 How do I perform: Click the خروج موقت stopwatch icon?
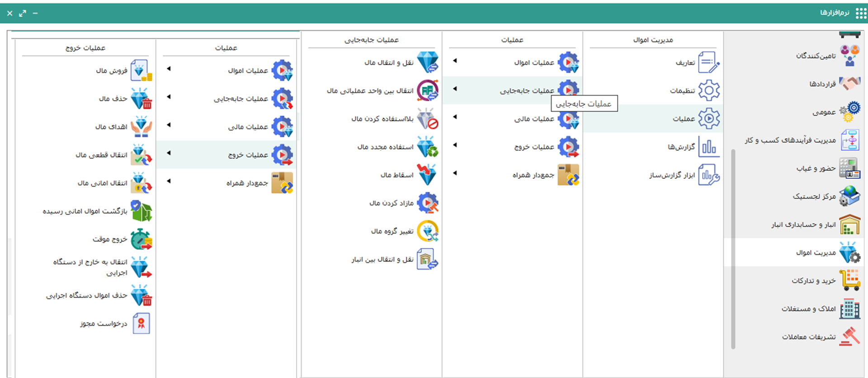141,239
